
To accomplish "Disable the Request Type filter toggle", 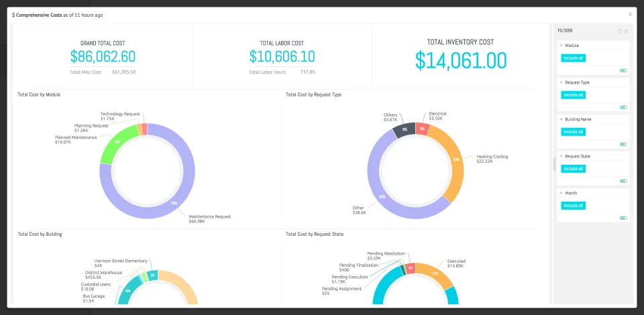I will tap(623, 107).
